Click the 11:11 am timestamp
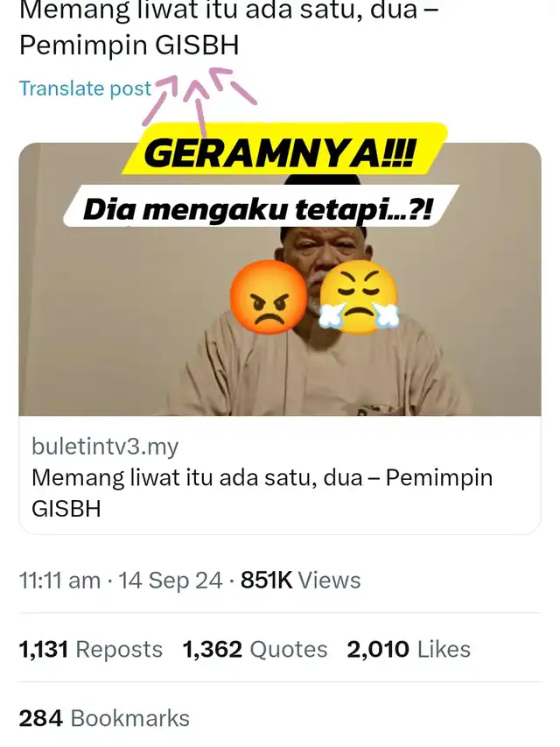 pos(60,581)
